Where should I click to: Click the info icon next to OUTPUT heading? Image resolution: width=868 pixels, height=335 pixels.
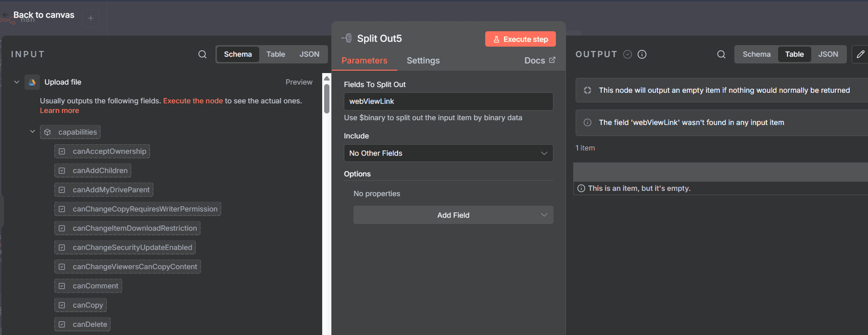tap(642, 54)
